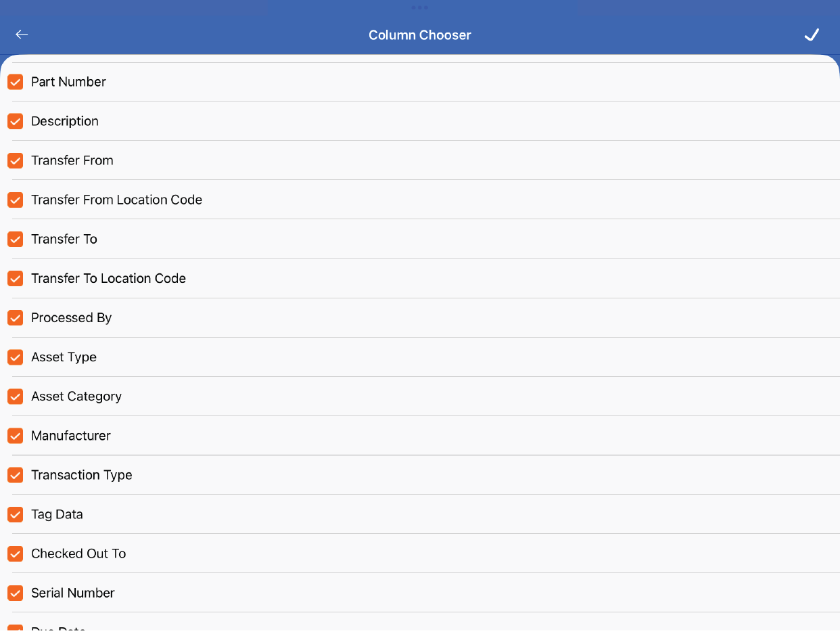Disable the Transfer From Location Code column
The image size is (840, 632).
pos(15,200)
